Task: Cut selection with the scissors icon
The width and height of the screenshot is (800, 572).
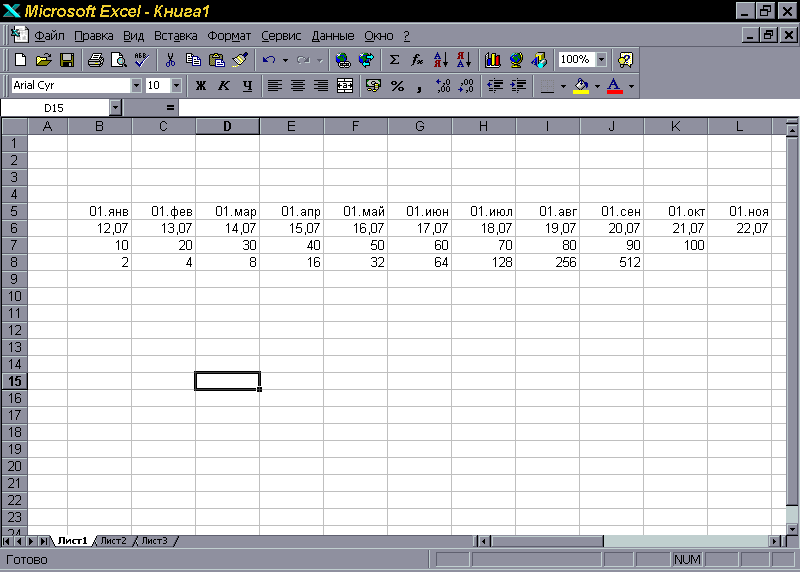Action: 170,60
